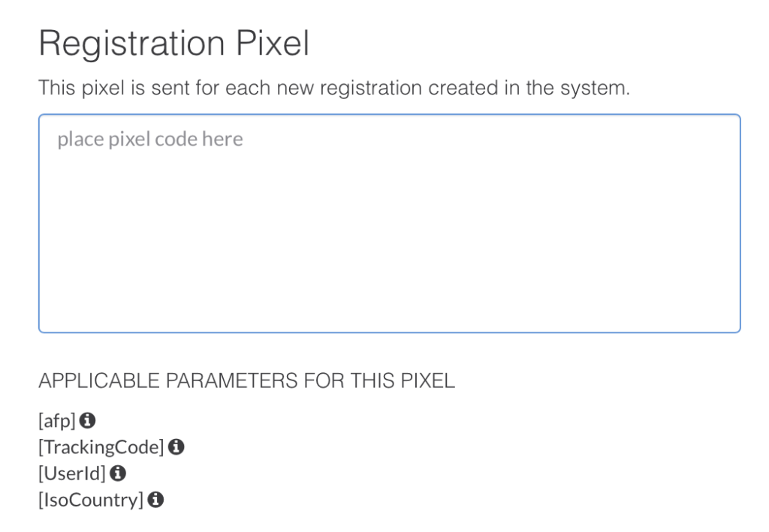Click the pixel description sentence under the heading
The image size is (769, 532).
click(x=334, y=89)
